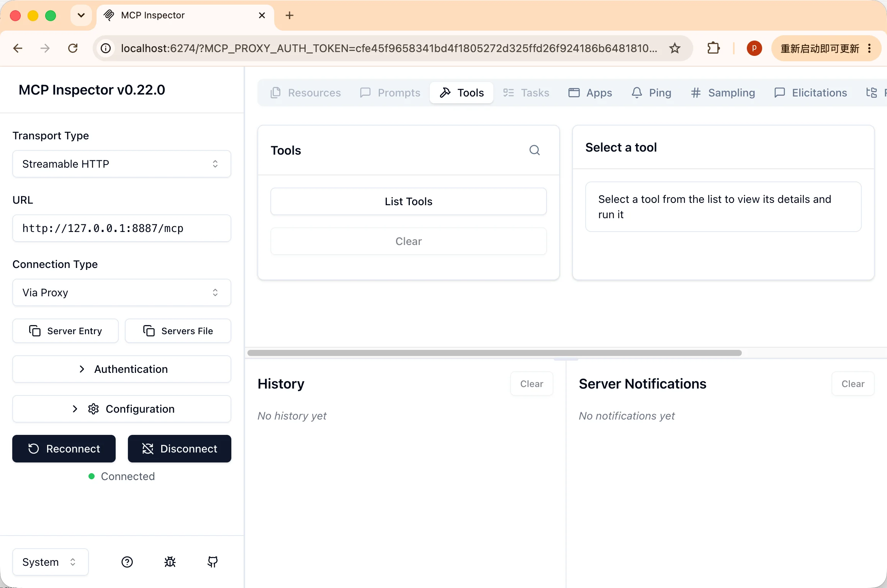Image resolution: width=887 pixels, height=588 pixels.
Task: Switch to the Tasks tab
Action: click(526, 93)
